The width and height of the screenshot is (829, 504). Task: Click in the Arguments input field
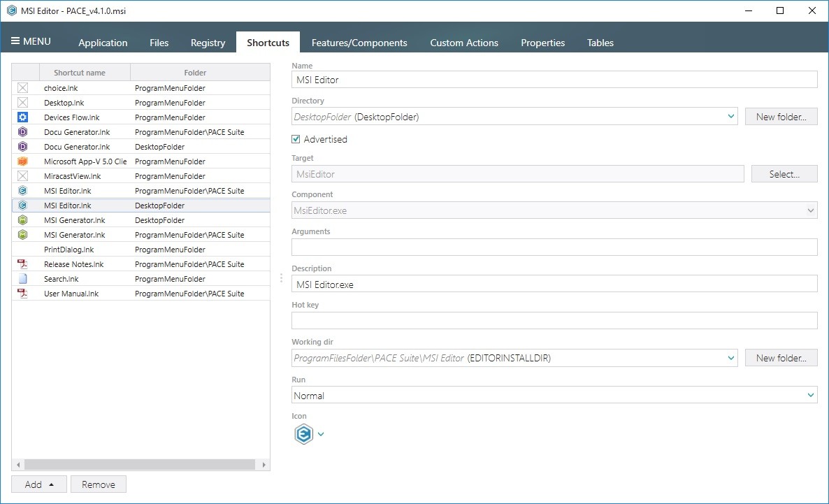[x=554, y=247]
